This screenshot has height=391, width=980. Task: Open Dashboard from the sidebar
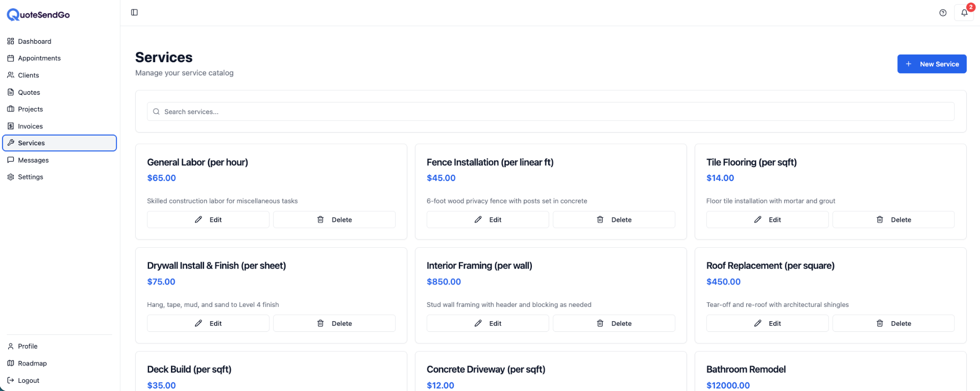[x=34, y=41]
